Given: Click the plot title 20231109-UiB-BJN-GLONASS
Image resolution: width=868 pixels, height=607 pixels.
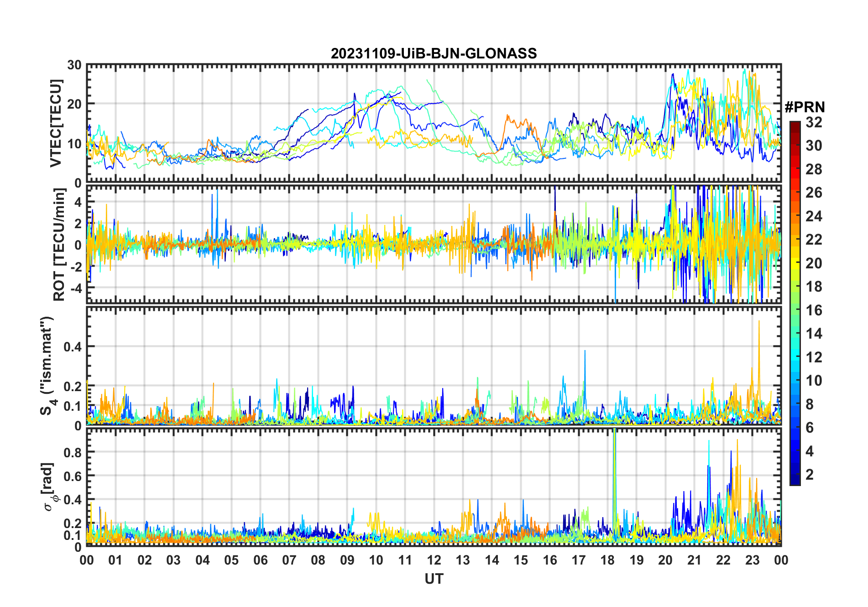Looking at the screenshot, I should [434, 53].
